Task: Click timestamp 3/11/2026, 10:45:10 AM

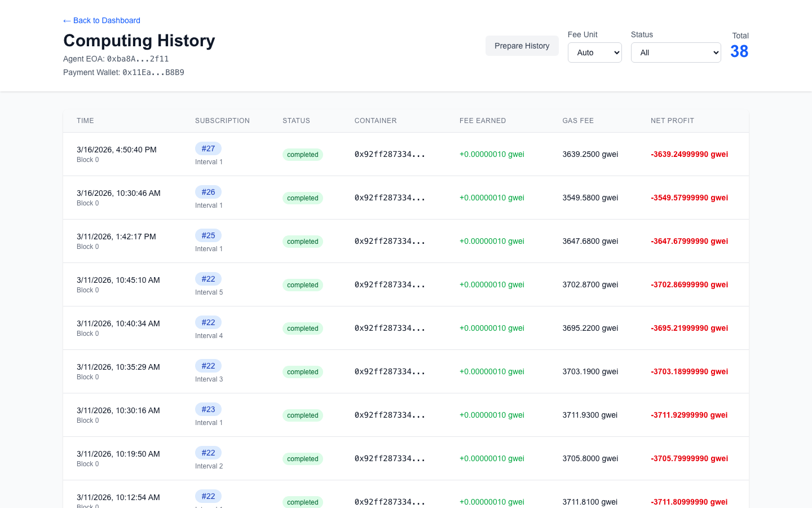Action: coord(118,280)
